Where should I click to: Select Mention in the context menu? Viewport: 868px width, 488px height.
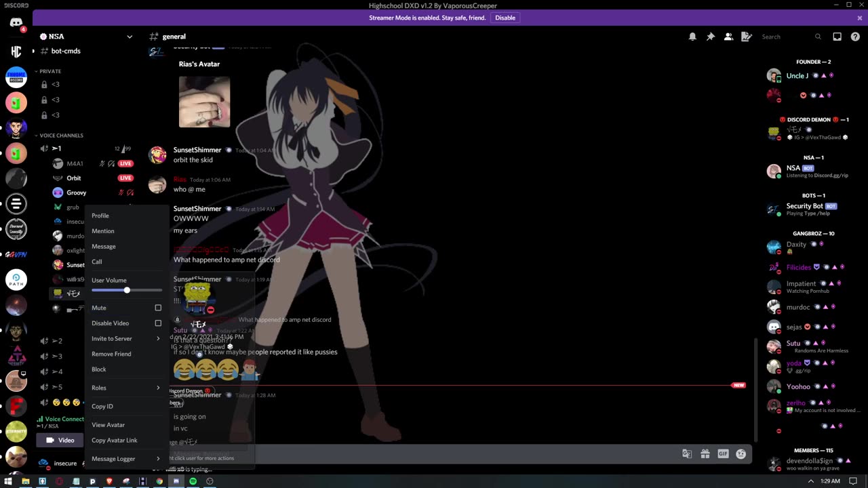tap(126, 231)
